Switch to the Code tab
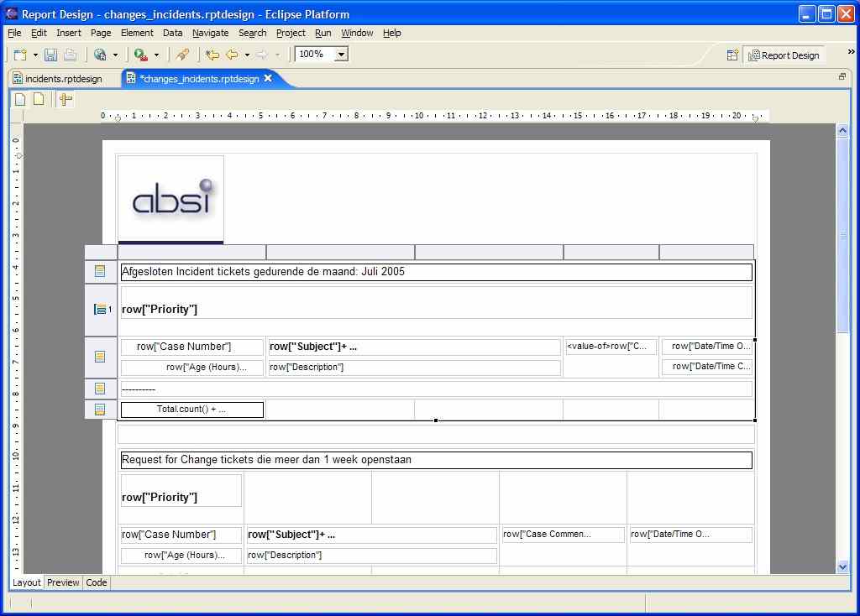 pyautogui.click(x=97, y=582)
